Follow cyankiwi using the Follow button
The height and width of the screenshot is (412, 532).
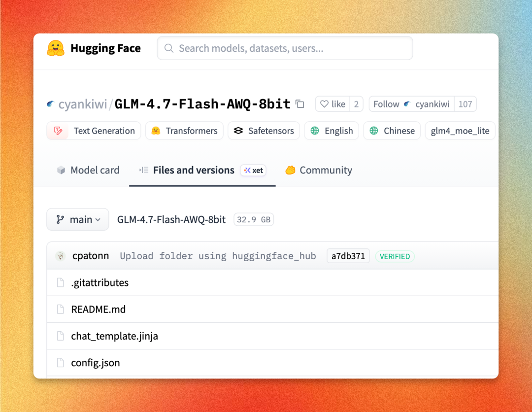411,104
